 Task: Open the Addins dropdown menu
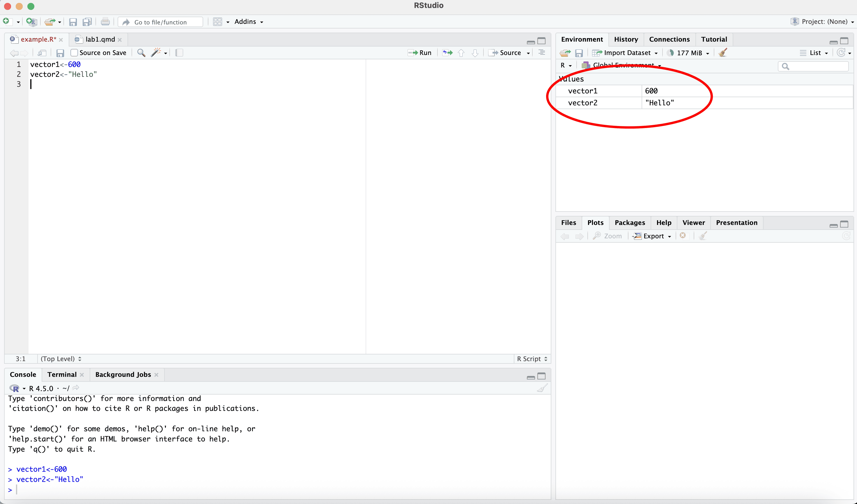[249, 22]
